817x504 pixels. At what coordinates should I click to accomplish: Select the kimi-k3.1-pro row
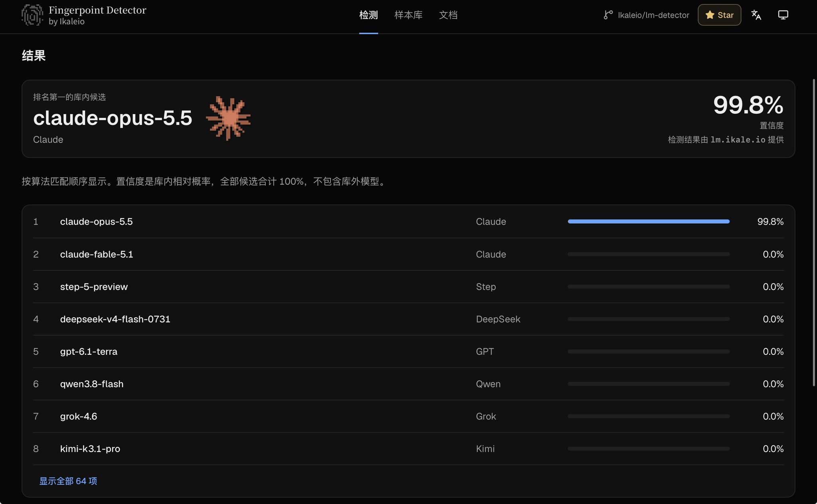(x=408, y=449)
